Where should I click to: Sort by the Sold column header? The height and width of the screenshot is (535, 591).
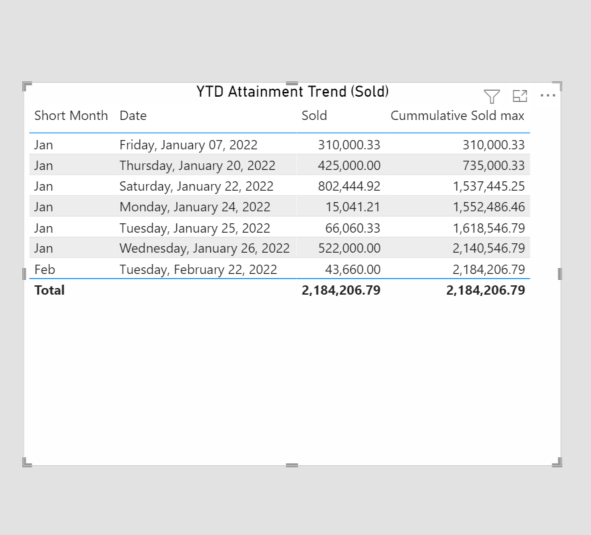(314, 115)
